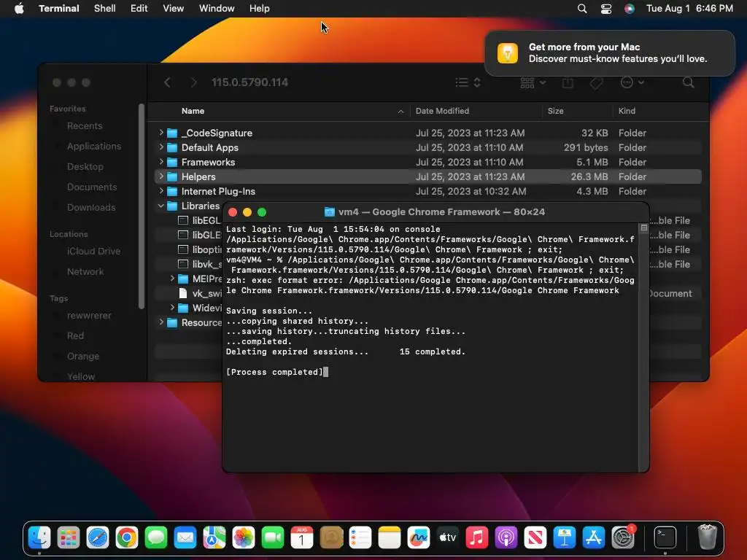Expand the Internet Plug-Ins folder

161,191
